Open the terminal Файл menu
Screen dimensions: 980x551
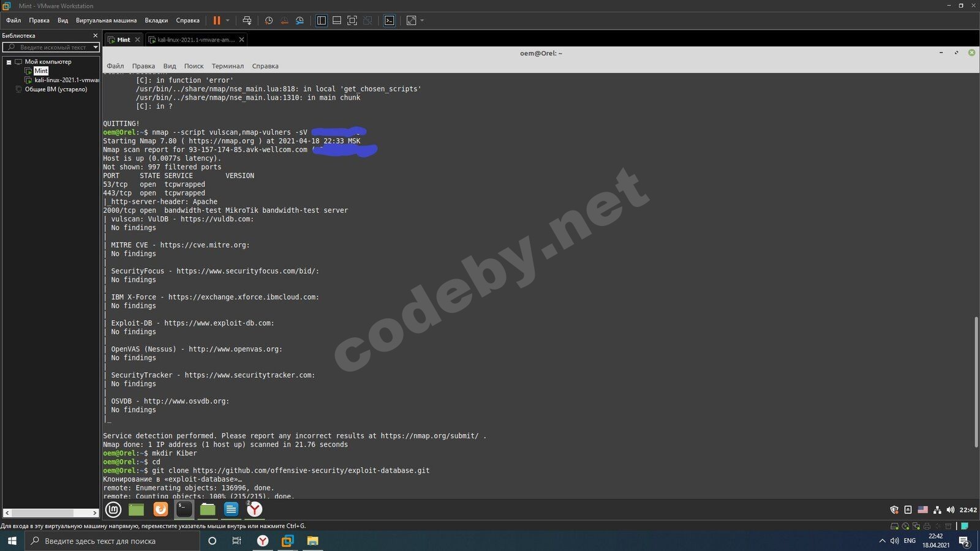[115, 66]
